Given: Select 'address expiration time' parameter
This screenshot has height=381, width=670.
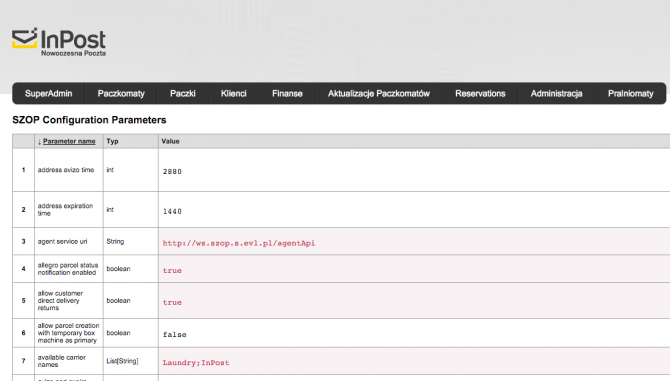Looking at the screenshot, I should coord(65,209).
